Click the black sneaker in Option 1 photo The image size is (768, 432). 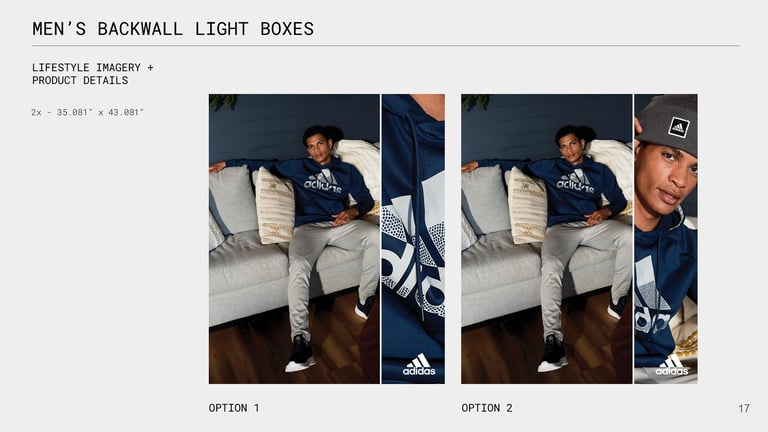tap(300, 354)
